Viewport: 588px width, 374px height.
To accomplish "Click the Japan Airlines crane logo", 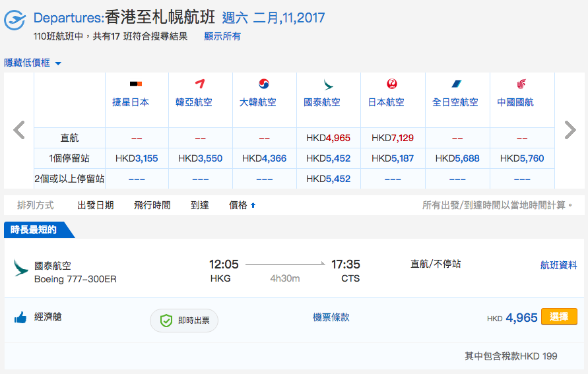I will (392, 84).
